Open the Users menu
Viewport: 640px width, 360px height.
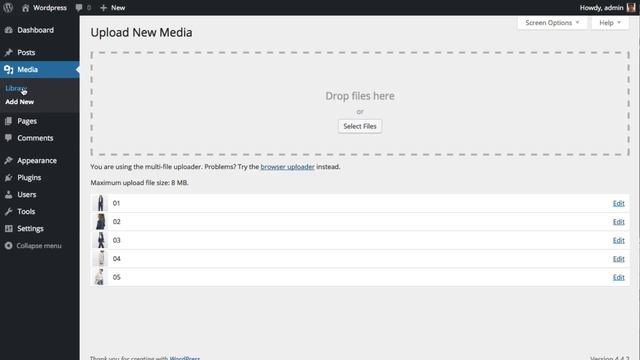tap(27, 195)
